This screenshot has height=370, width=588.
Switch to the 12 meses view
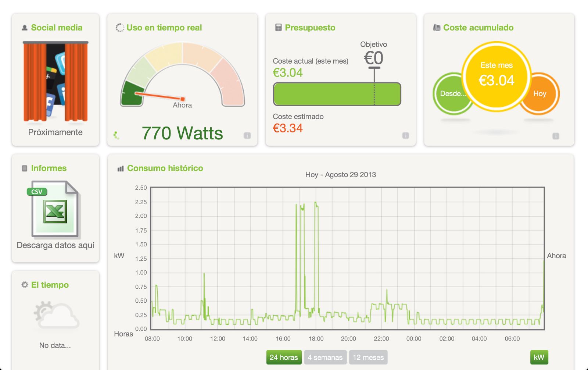[x=368, y=357]
